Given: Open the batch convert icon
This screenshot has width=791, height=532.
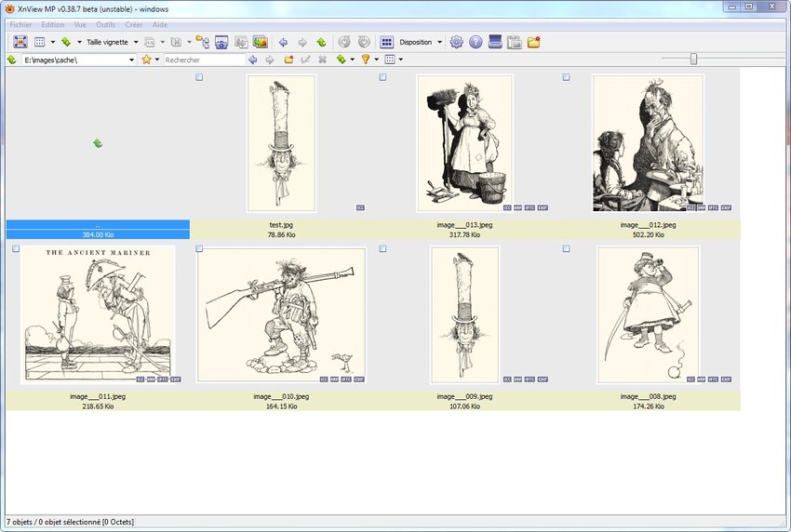Looking at the screenshot, I should click(241, 42).
